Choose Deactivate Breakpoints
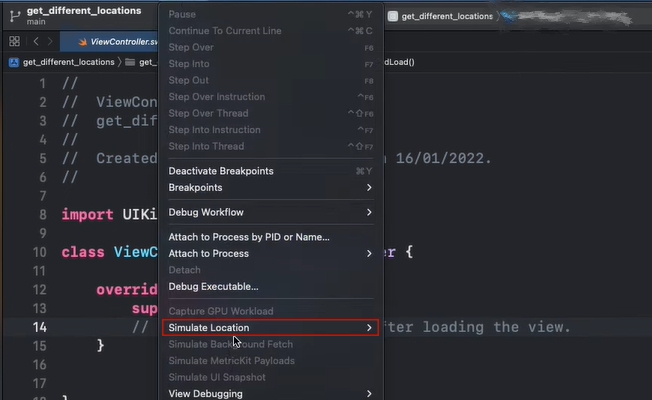Image resolution: width=652 pixels, height=400 pixels. click(x=270, y=171)
